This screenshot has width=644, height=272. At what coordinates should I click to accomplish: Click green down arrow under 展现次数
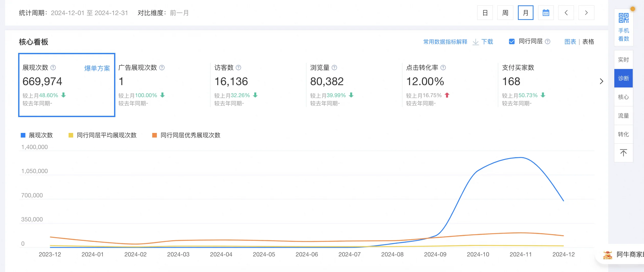coord(63,95)
